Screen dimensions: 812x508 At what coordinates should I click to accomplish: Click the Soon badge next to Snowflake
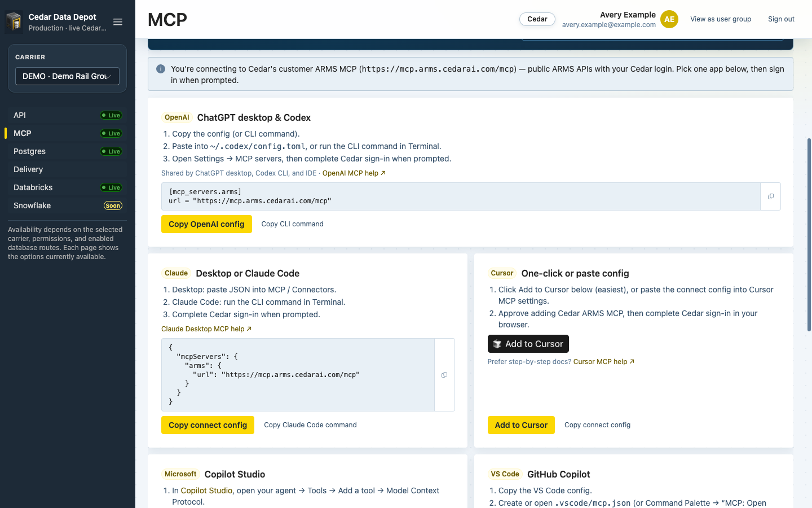coord(113,205)
